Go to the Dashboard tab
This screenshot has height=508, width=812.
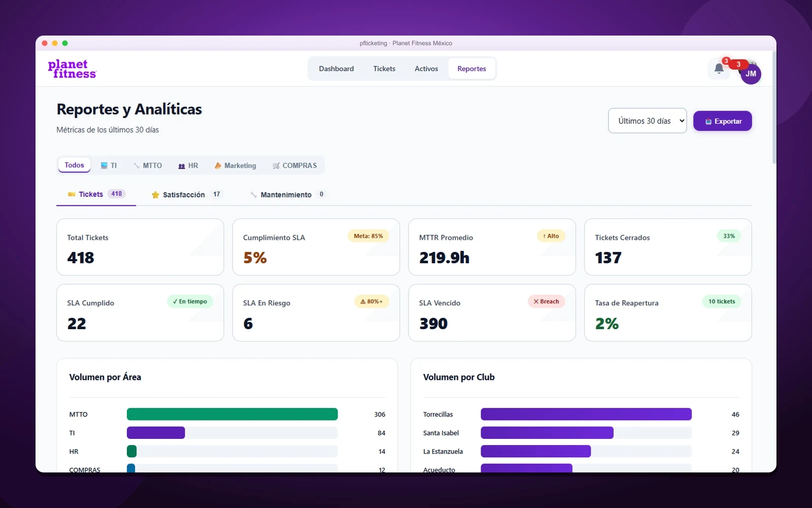coord(336,69)
